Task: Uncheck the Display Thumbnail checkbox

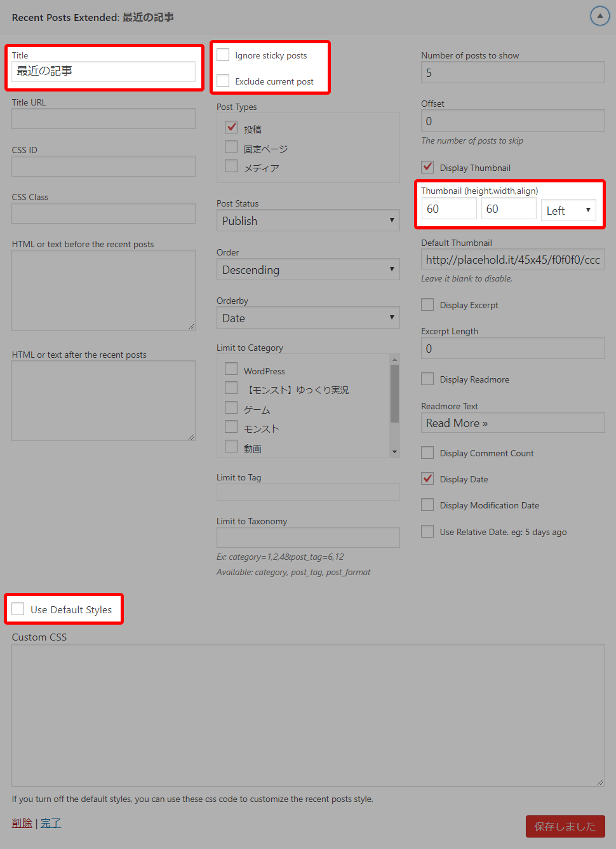Action: click(427, 166)
